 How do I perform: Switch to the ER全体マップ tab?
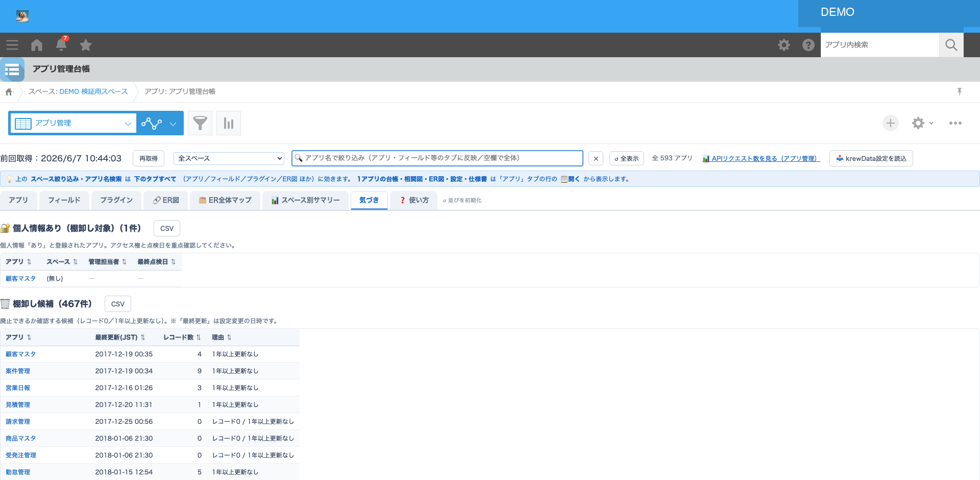point(225,200)
